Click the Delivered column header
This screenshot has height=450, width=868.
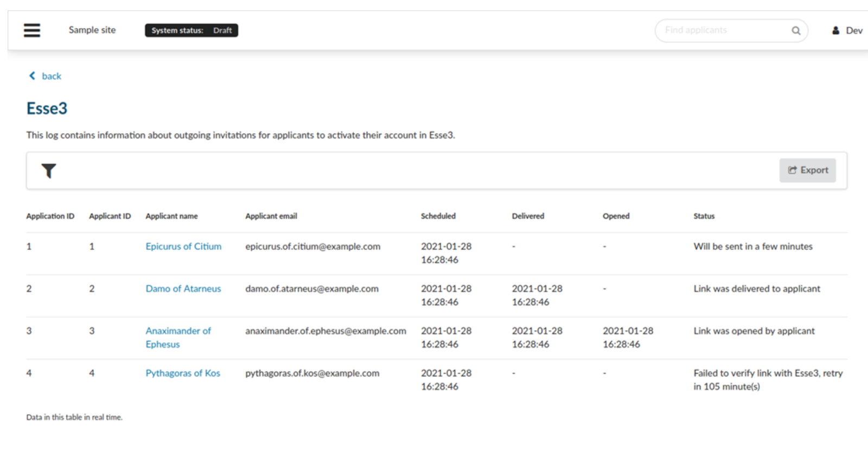[x=528, y=216]
